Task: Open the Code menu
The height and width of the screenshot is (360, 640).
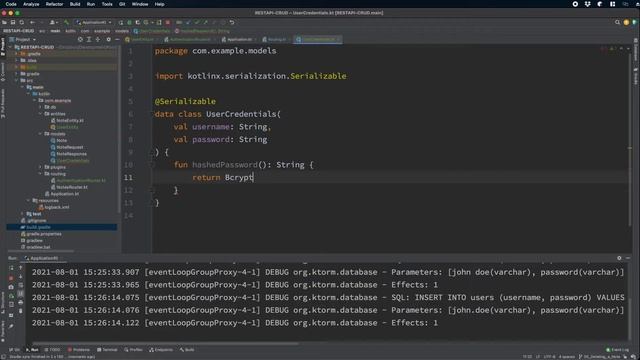Action: pyautogui.click(x=11, y=4)
